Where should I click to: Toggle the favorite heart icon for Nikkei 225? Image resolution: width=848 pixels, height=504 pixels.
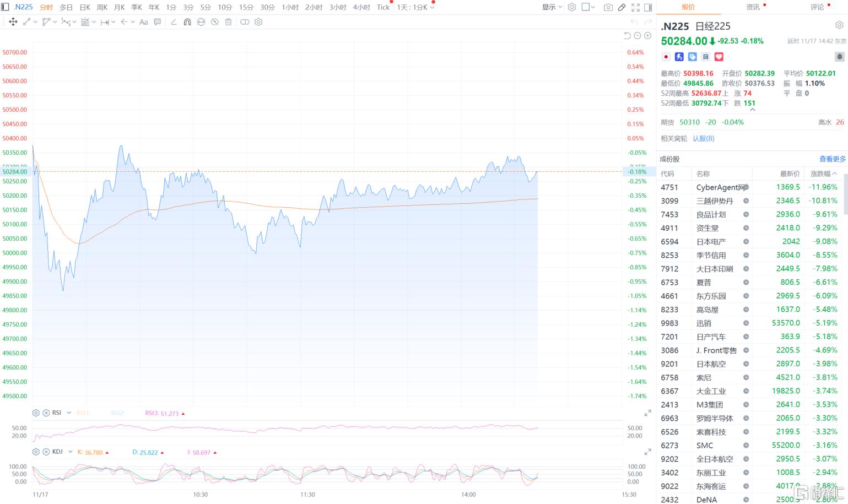[719, 57]
